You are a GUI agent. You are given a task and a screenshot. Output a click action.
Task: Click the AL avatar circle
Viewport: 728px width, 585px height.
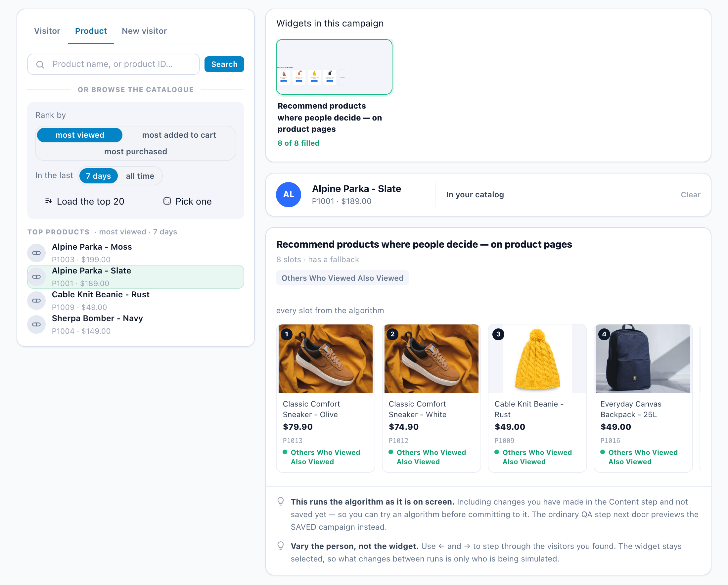(x=289, y=195)
